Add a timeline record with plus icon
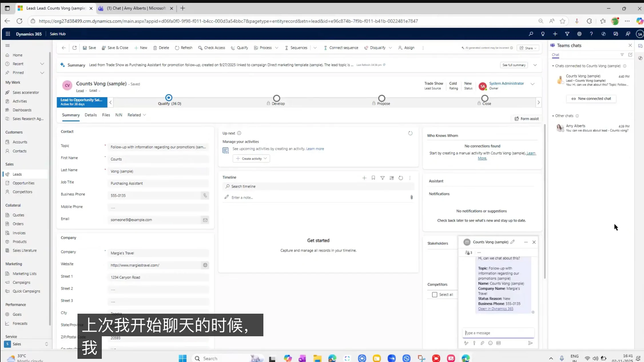Image resolution: width=644 pixels, height=362 pixels. [x=364, y=178]
